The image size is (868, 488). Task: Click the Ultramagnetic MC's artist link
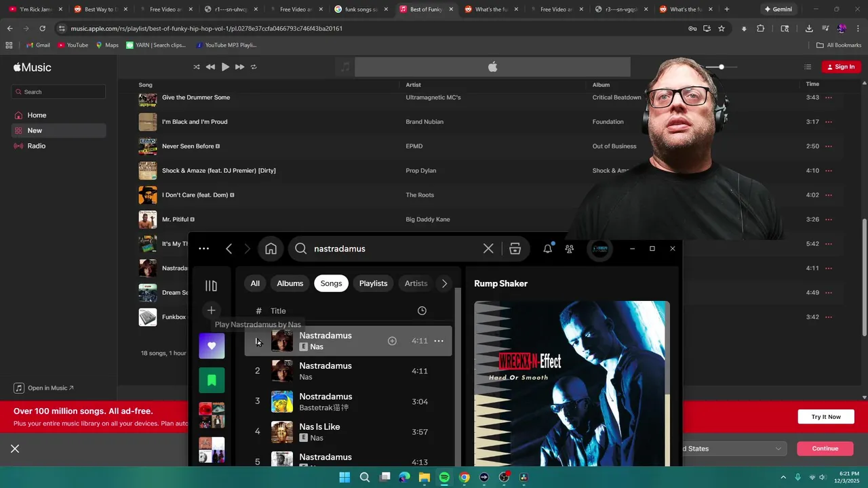click(433, 98)
